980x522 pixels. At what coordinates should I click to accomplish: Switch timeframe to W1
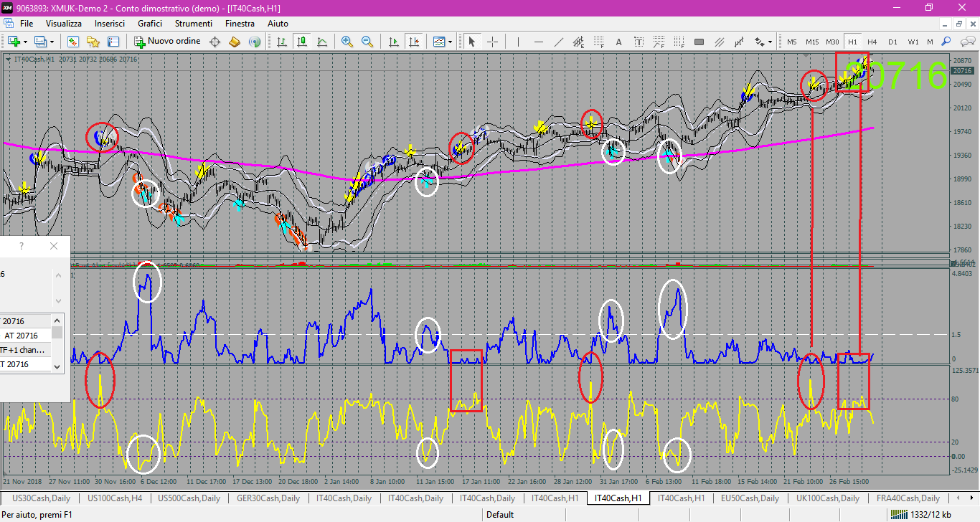click(913, 42)
